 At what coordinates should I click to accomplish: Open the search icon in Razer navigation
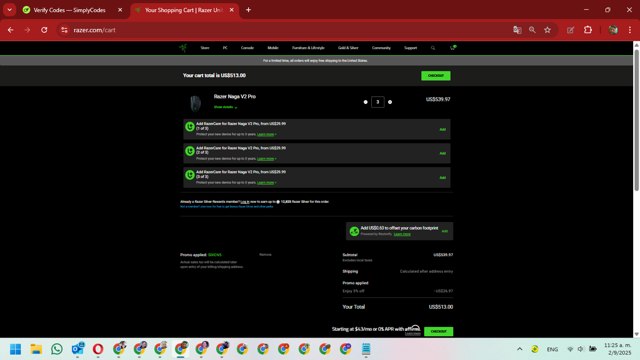pyautogui.click(x=433, y=48)
